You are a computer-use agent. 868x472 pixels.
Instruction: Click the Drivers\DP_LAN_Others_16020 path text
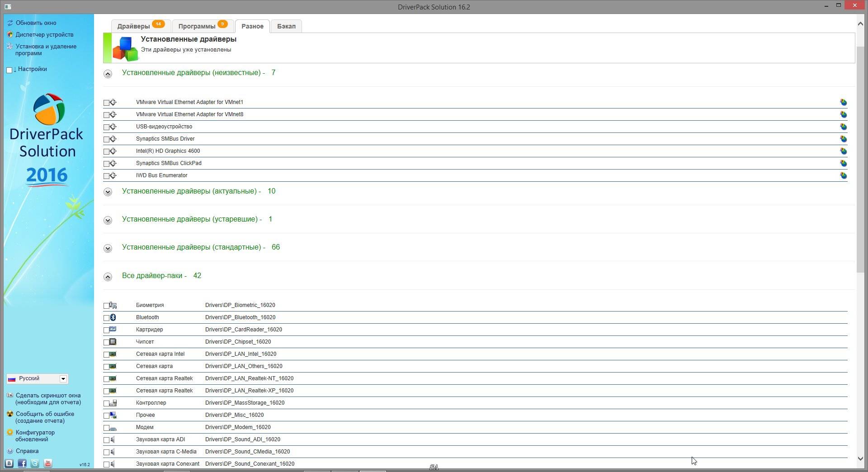coord(244,366)
